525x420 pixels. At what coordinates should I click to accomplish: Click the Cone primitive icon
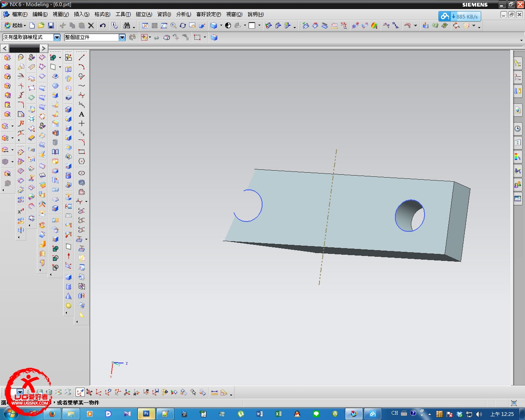tap(68, 296)
